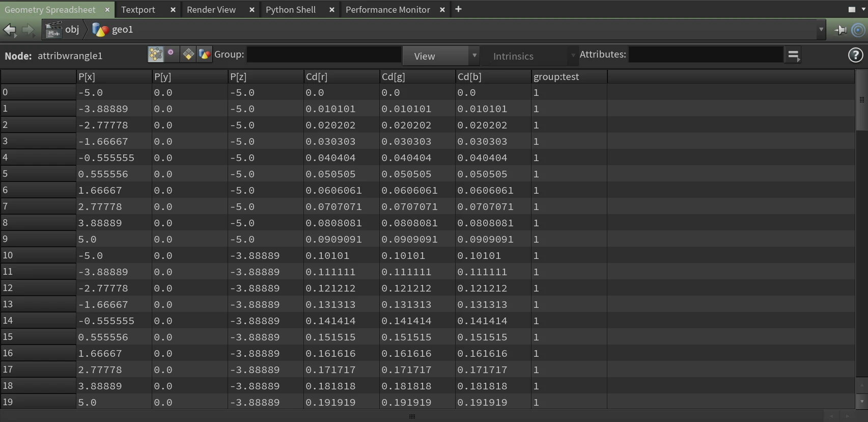Close the Performance Monitor tab

(442, 10)
